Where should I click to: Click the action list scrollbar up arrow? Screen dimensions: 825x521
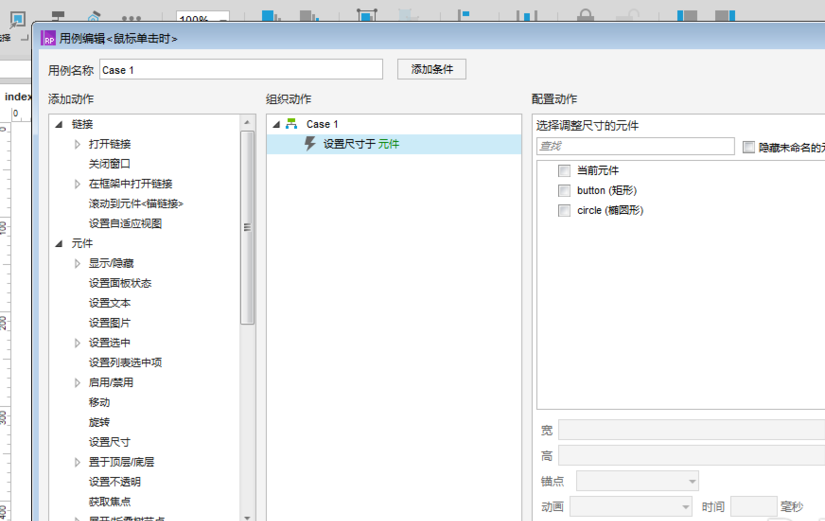point(247,123)
